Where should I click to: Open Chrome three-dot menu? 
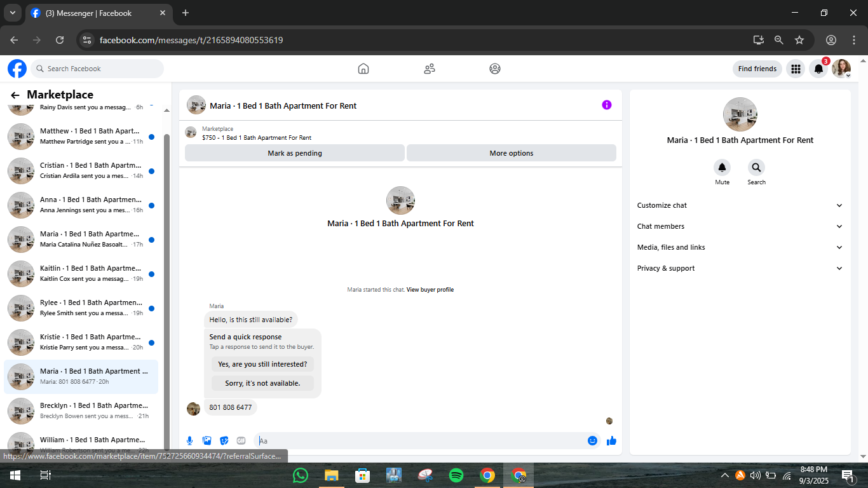tap(853, 40)
